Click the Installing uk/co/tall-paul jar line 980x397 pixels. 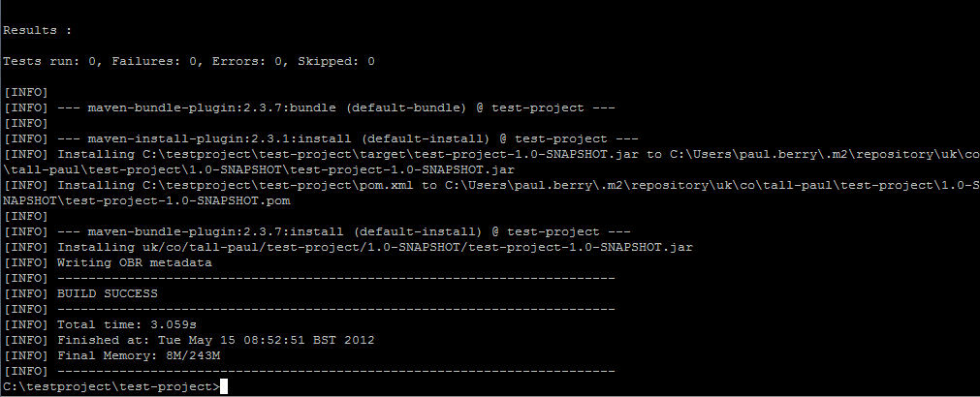(348, 247)
